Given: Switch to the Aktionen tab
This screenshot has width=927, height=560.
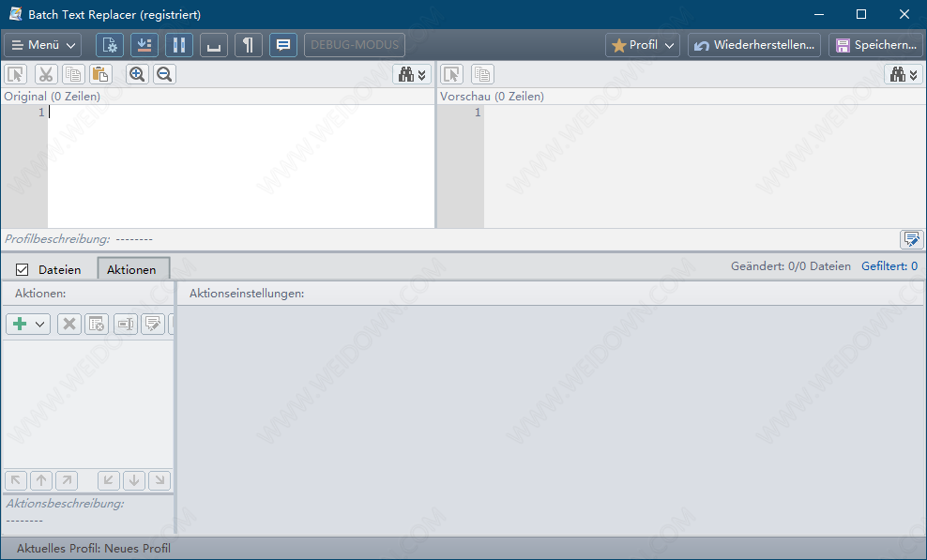Looking at the screenshot, I should pyautogui.click(x=132, y=269).
